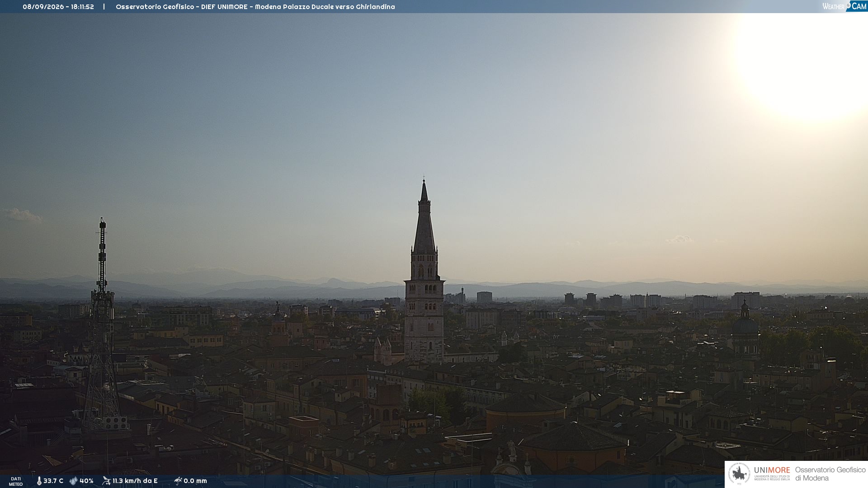Click the 18:11:52 time stamp
The width and height of the screenshot is (868, 488).
point(82,7)
